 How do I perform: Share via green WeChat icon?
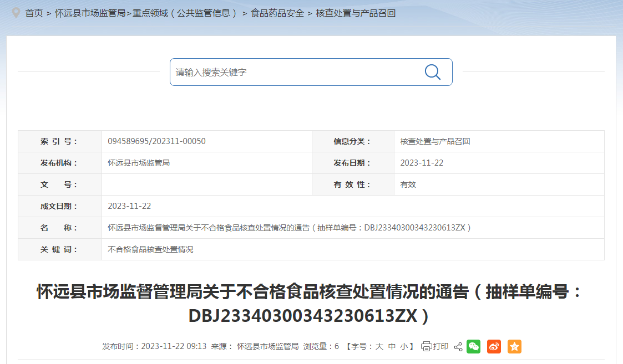click(474, 346)
